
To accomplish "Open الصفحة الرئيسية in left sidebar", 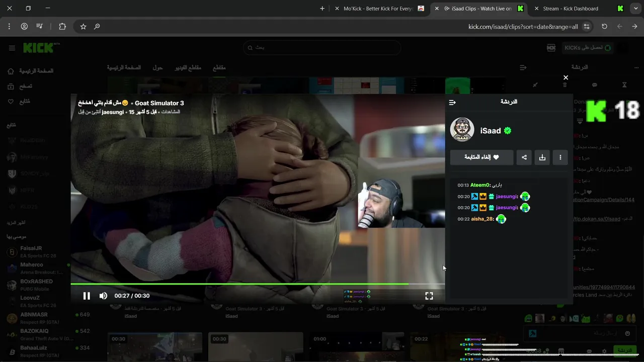I will tap(30, 71).
